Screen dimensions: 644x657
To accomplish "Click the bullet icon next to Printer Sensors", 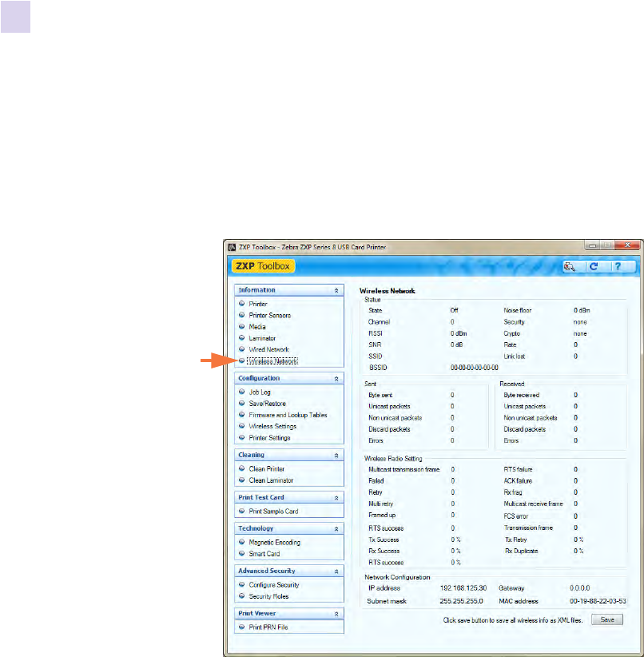I will click(242, 315).
